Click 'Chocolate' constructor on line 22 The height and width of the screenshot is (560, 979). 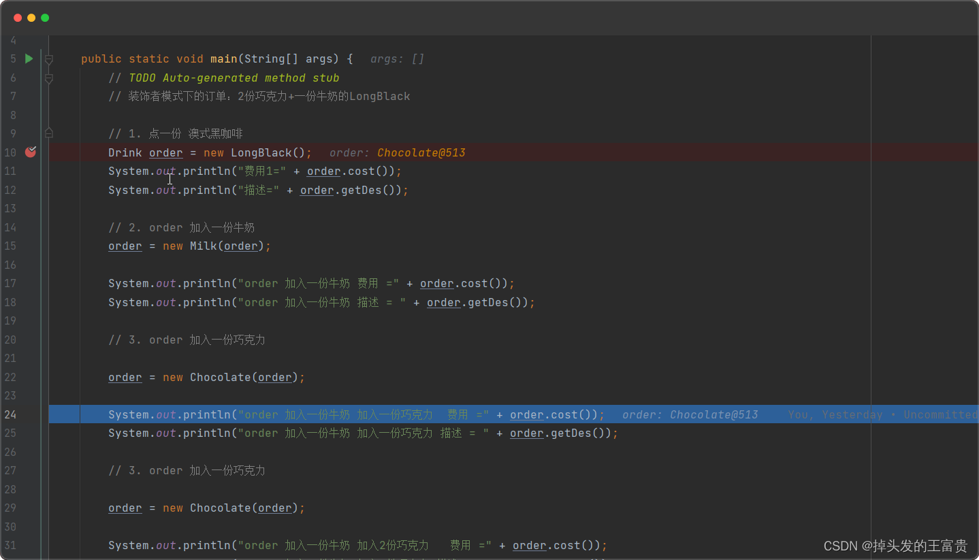(x=221, y=378)
